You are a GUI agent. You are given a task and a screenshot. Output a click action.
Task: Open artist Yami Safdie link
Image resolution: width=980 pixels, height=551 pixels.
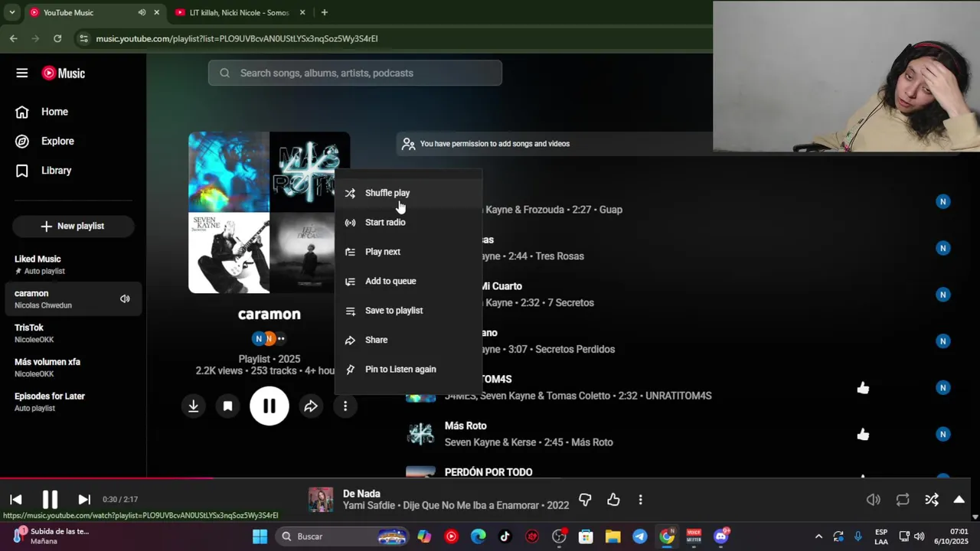tap(370, 506)
